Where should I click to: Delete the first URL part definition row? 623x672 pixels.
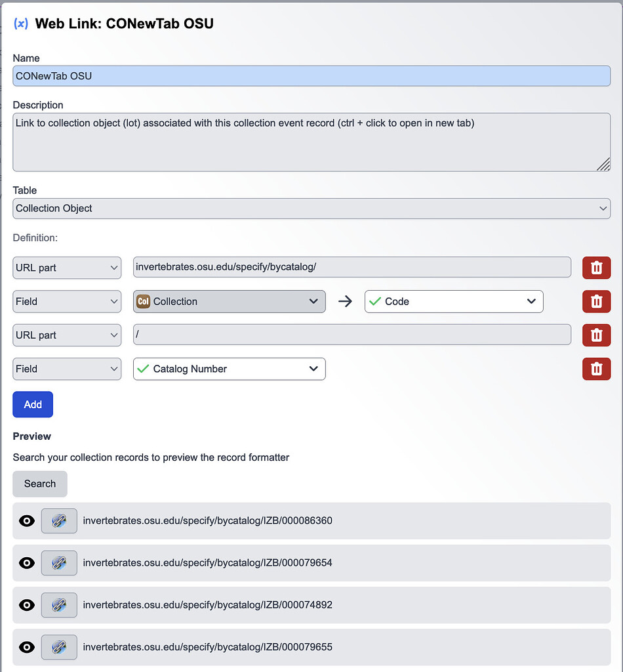click(596, 268)
